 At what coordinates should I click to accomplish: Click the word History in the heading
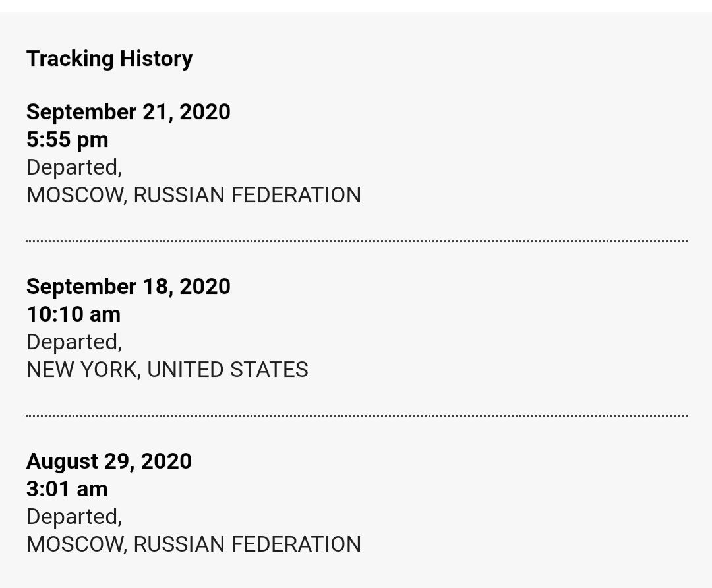pos(156,59)
